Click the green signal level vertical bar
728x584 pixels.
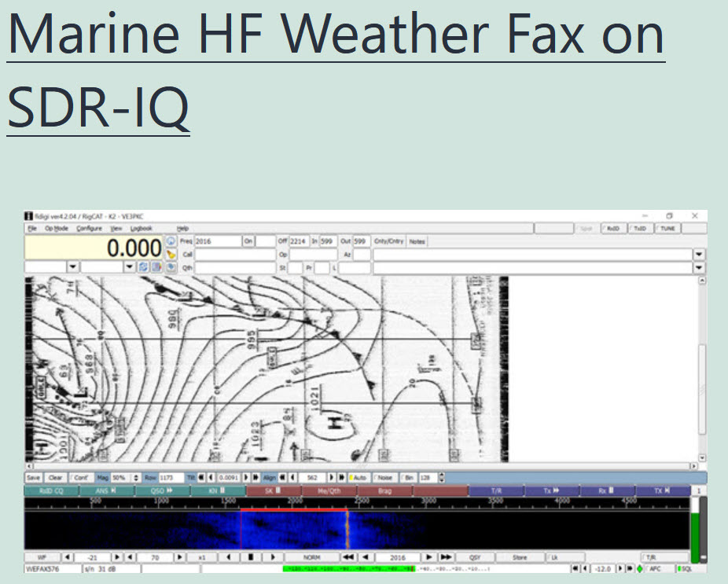pyautogui.click(x=694, y=534)
